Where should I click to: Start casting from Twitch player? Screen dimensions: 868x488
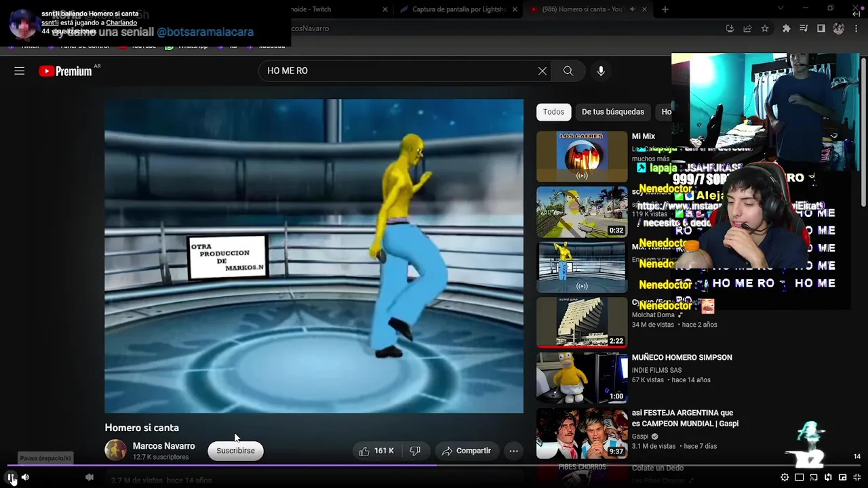(x=814, y=477)
